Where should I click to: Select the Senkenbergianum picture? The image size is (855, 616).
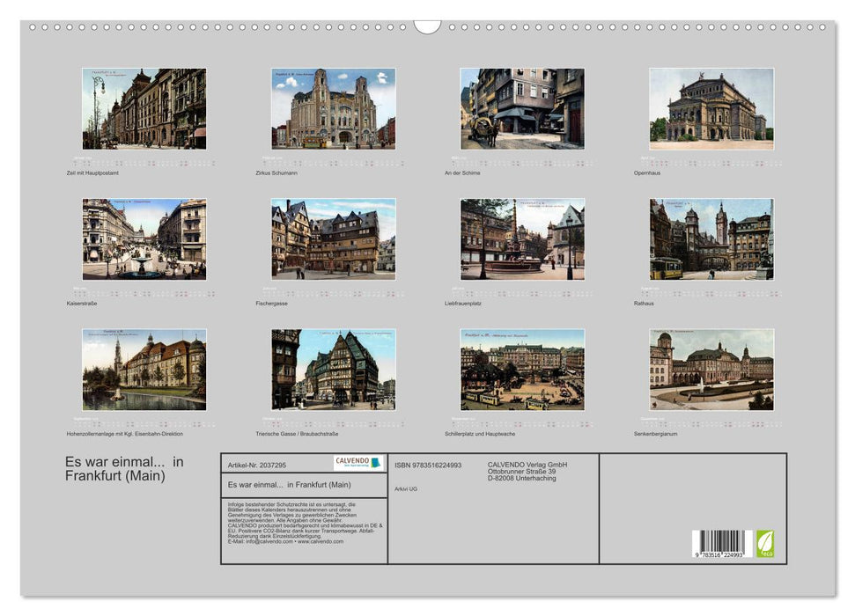tap(711, 370)
